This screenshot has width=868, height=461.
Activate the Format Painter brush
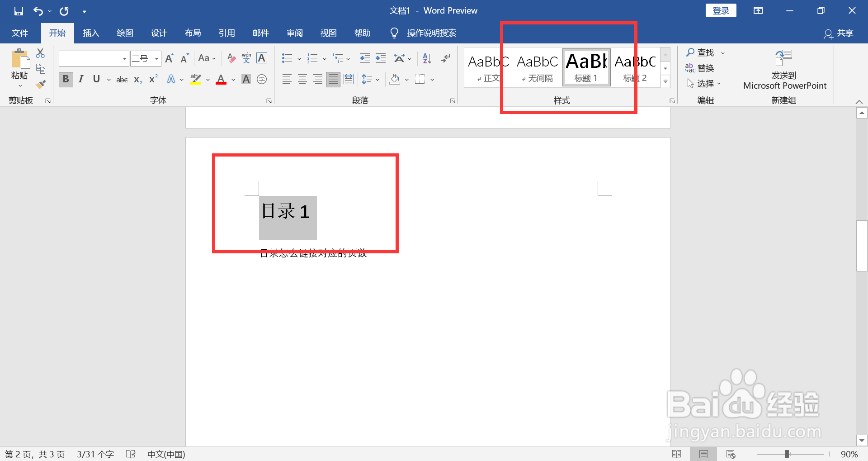[x=41, y=84]
